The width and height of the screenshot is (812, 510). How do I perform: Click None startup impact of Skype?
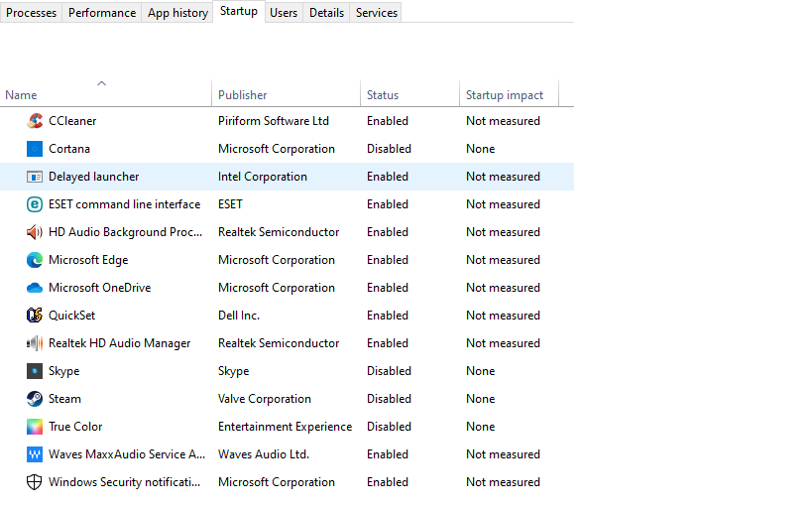pyautogui.click(x=481, y=371)
